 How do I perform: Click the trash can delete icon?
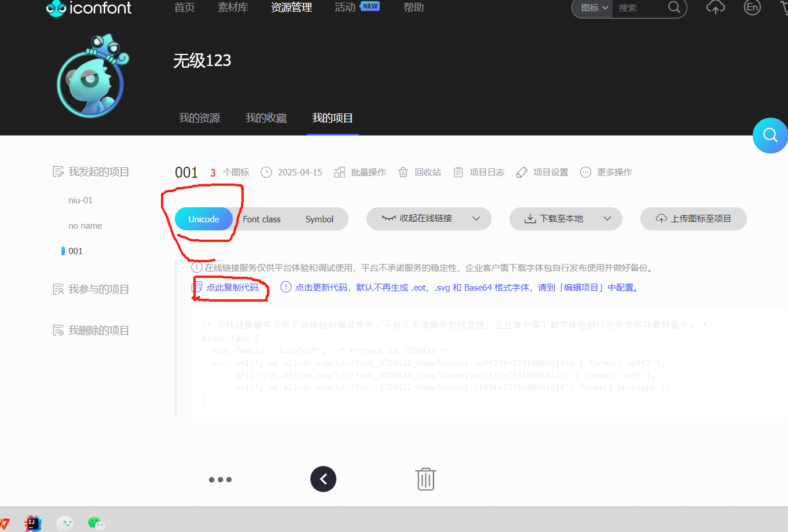[x=426, y=479]
